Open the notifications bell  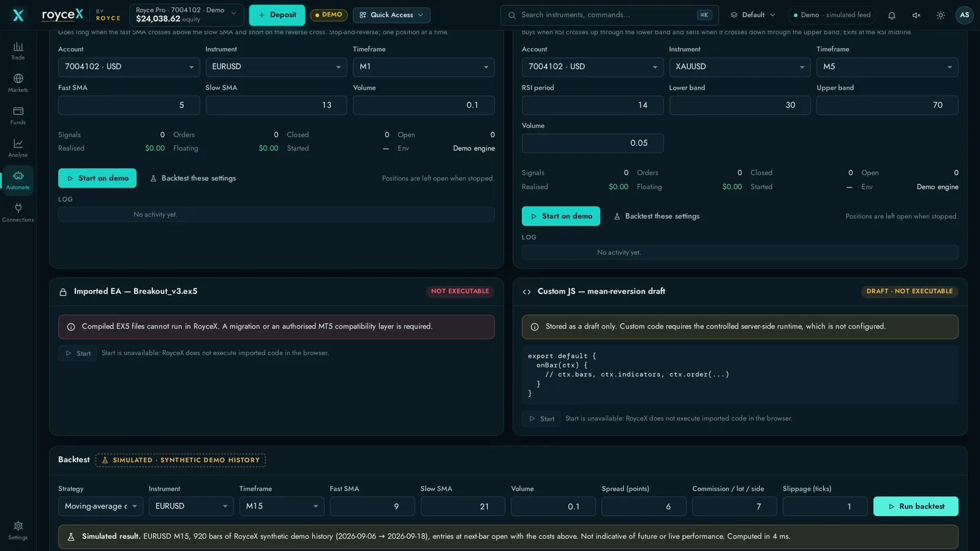coord(892,15)
